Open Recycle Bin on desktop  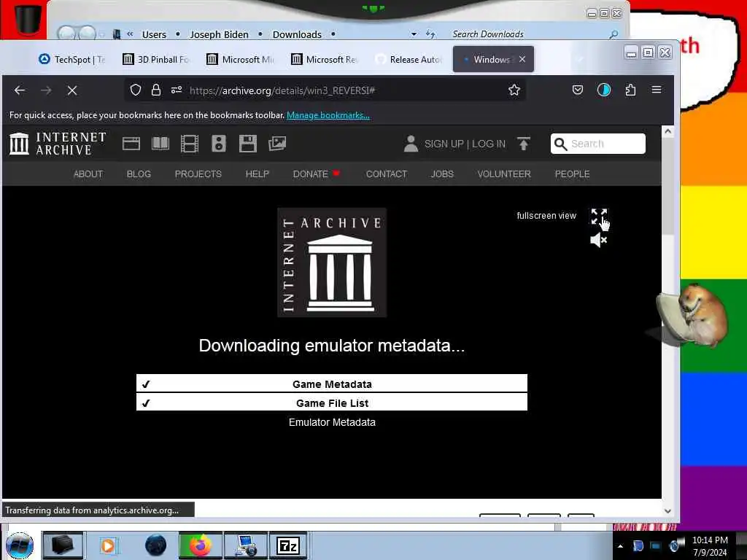[x=27, y=19]
